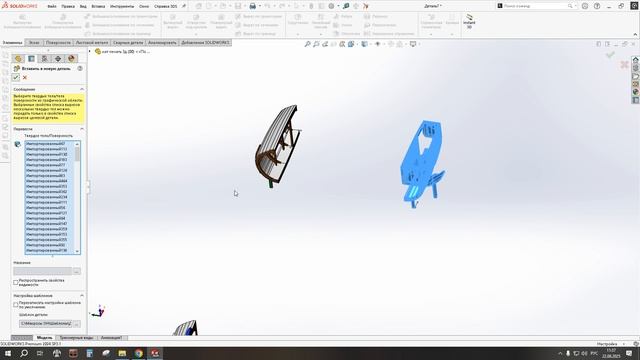The image size is (640, 360).
Task: Open the Вставка menu
Action: (98, 7)
